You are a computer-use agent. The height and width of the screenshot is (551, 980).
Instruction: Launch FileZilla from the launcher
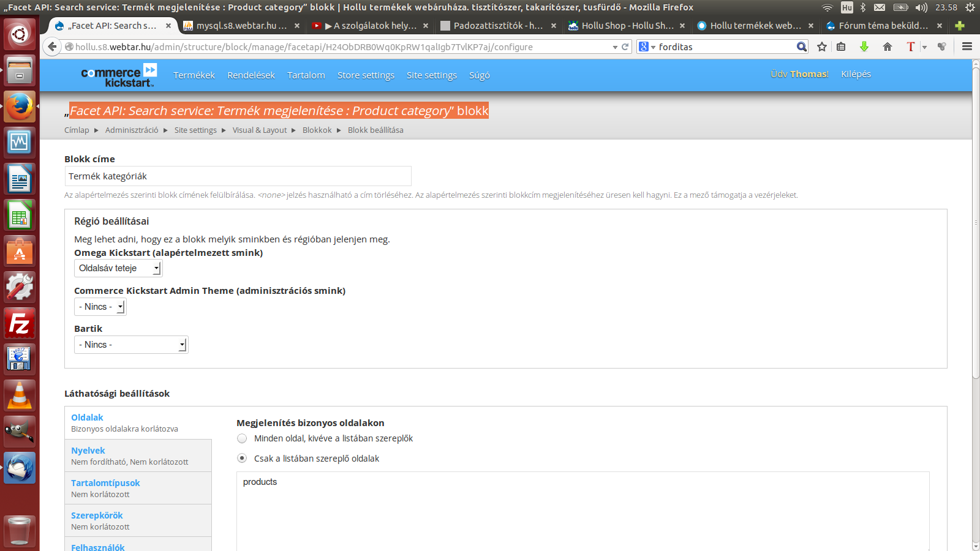coord(20,323)
